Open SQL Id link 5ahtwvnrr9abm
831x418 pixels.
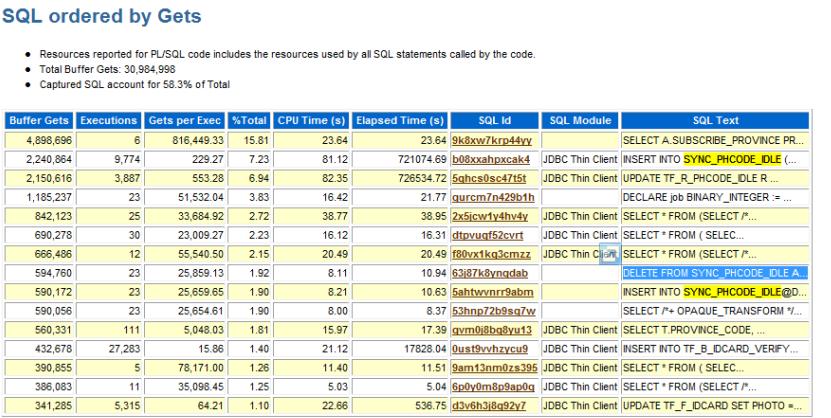coord(493,292)
